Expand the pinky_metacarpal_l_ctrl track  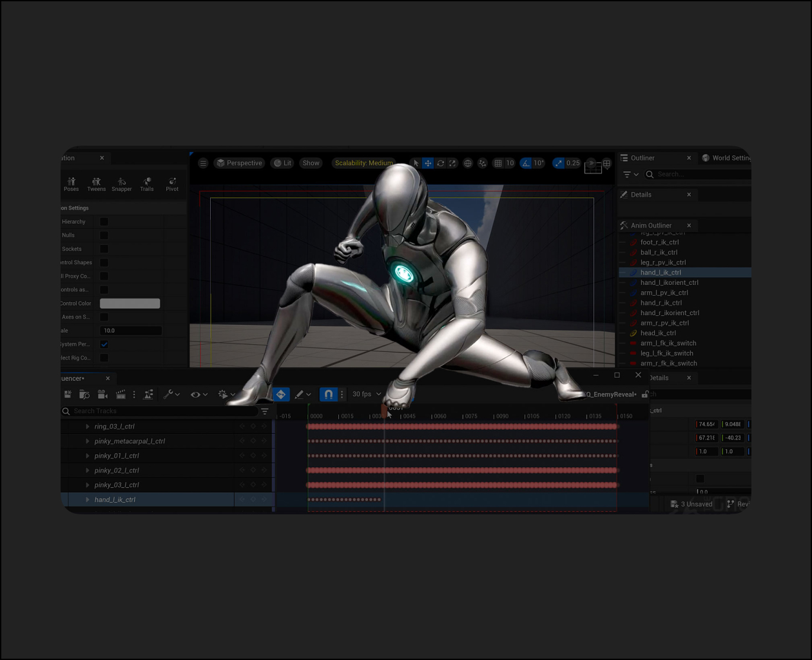tap(88, 442)
